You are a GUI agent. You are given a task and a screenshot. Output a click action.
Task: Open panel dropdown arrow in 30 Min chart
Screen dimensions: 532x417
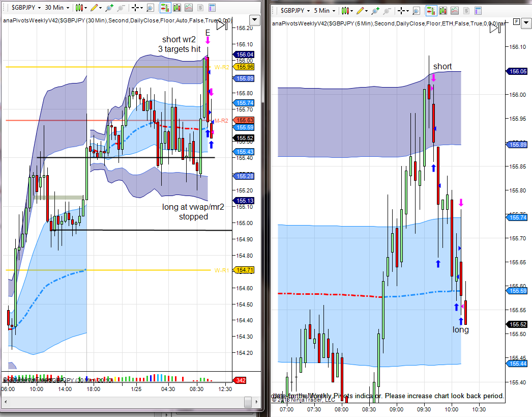(254, 20)
